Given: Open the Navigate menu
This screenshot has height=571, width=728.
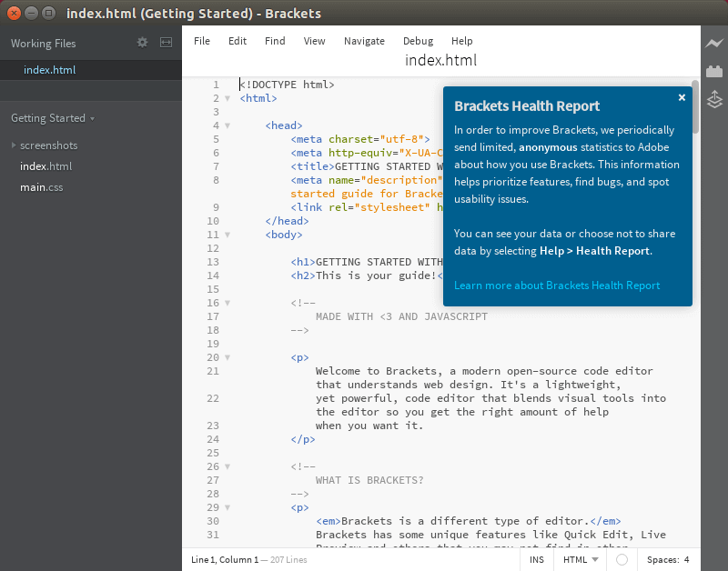Looking at the screenshot, I should click(x=364, y=41).
